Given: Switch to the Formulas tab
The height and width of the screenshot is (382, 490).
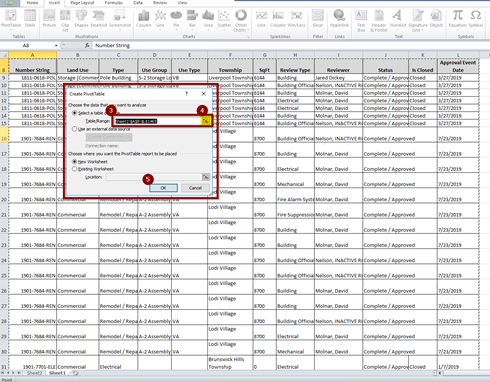Looking at the screenshot, I should pos(114,3).
